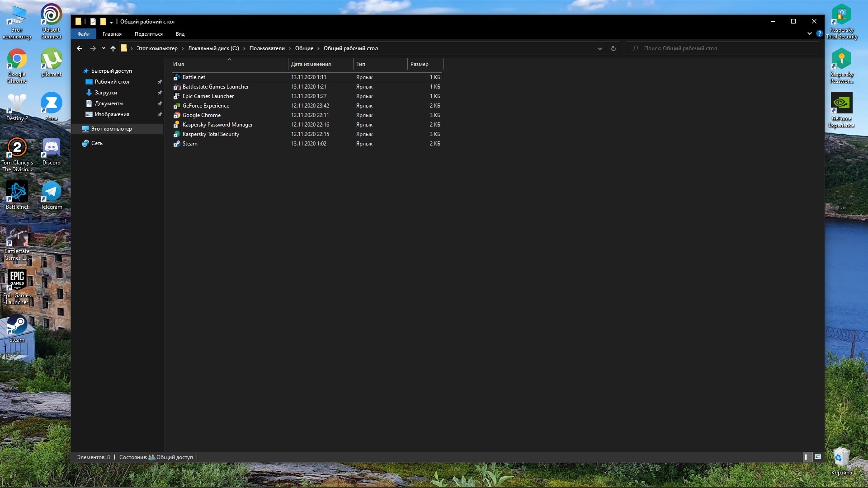This screenshot has height=488, width=868.
Task: Open Kaspersky Password Manager desktop icon
Action: (841, 66)
